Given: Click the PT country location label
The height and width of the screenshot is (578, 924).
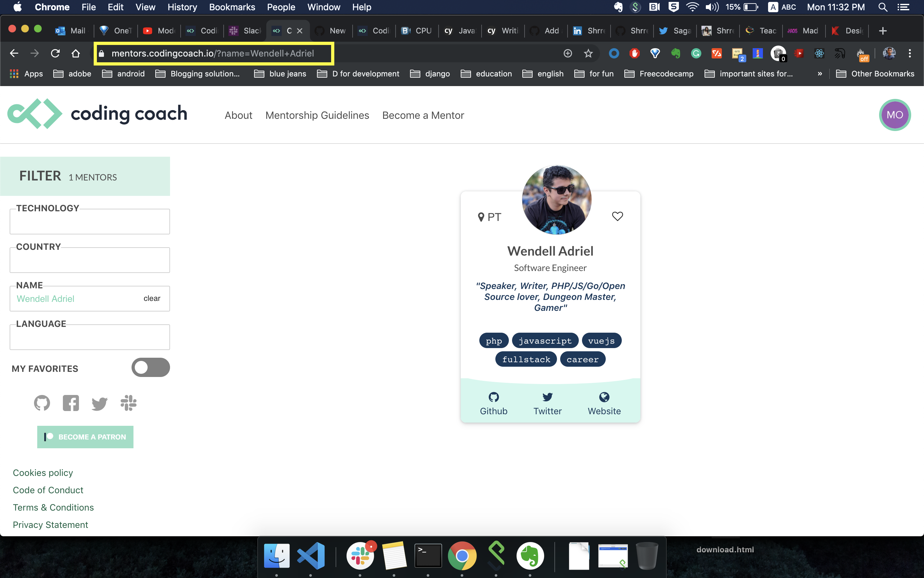Looking at the screenshot, I should [489, 217].
